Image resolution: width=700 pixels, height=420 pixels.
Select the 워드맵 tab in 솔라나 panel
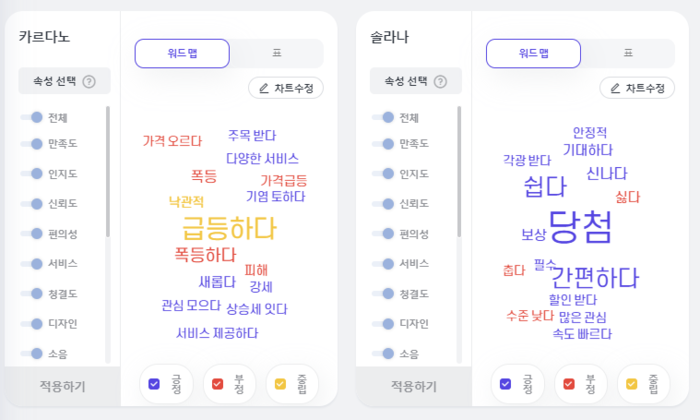(533, 54)
